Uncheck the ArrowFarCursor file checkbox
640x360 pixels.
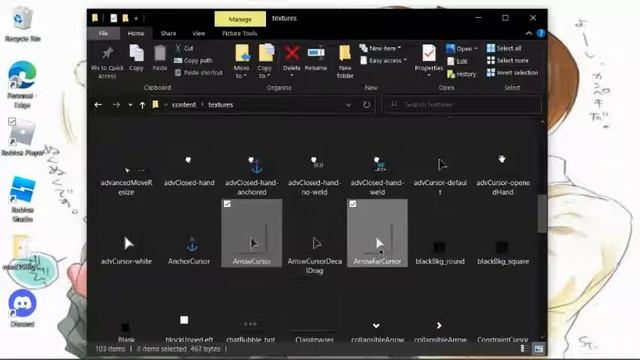click(x=353, y=204)
